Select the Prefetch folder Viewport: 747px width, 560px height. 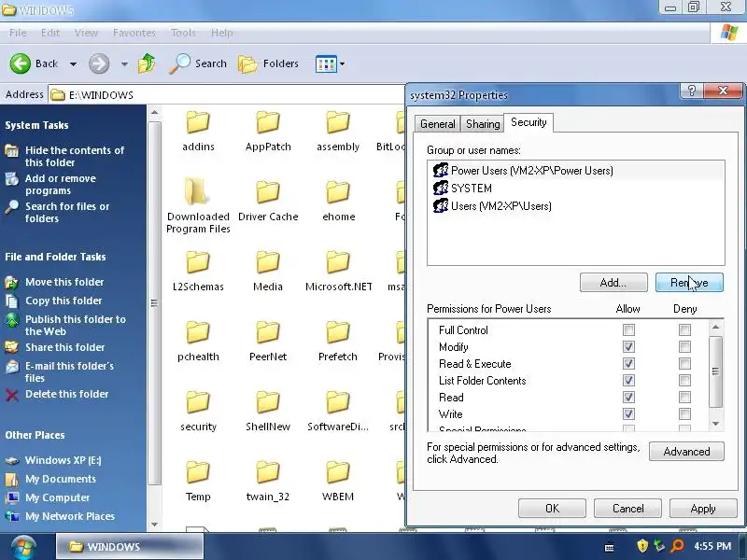(x=338, y=341)
